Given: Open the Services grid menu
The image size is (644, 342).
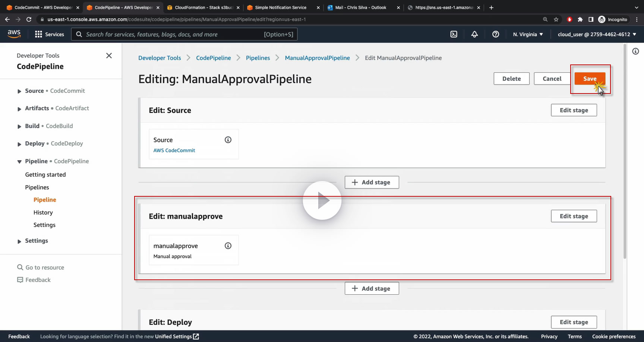Looking at the screenshot, I should [49, 34].
